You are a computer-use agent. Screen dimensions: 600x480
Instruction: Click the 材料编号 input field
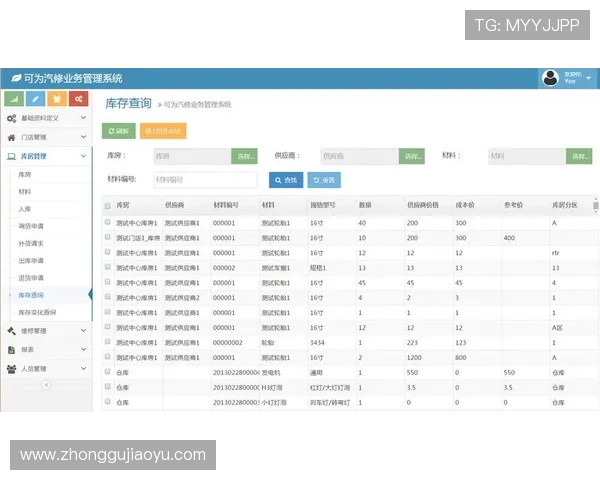pos(205,180)
